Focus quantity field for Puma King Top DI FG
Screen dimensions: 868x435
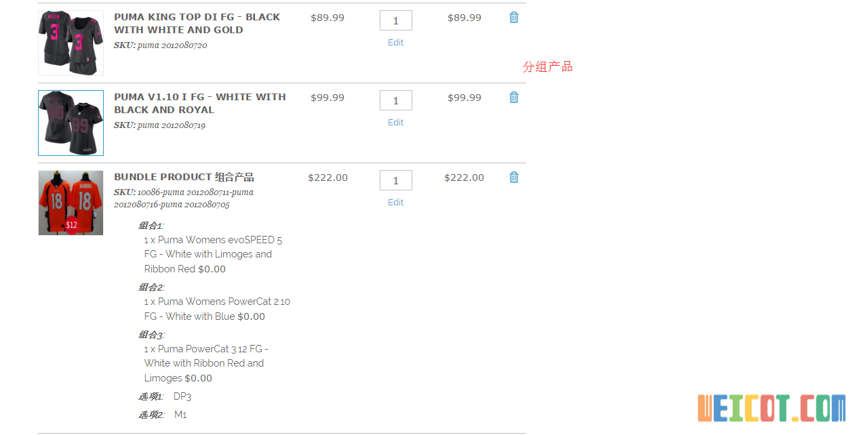(x=396, y=20)
